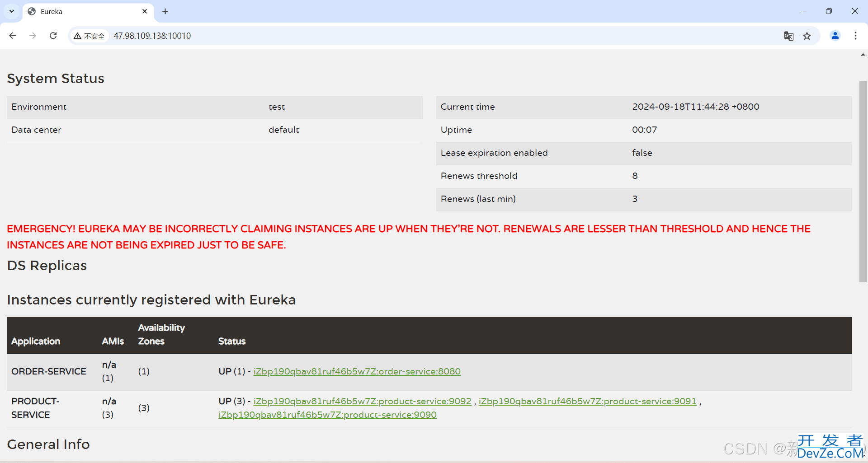
Task: Click the Renews threshold label
Action: pos(479,176)
